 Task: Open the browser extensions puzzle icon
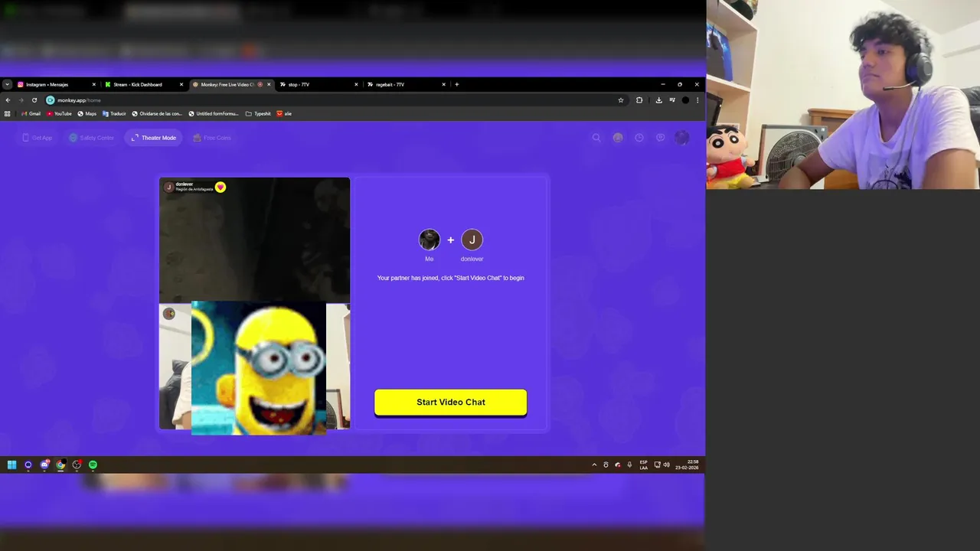click(x=639, y=100)
